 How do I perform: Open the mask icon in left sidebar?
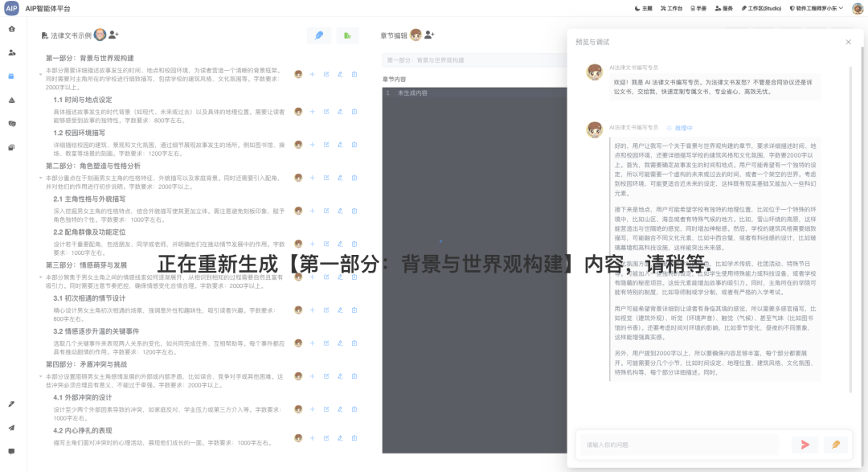[x=11, y=124]
